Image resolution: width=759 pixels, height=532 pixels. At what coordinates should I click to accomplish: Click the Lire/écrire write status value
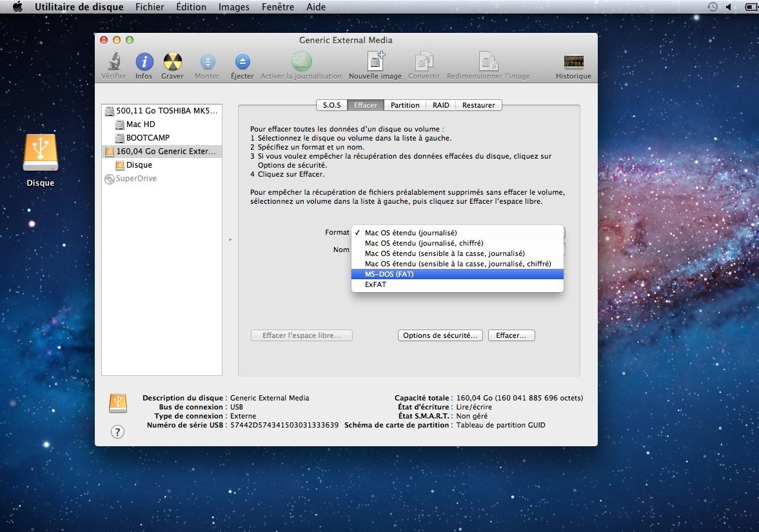pyautogui.click(x=474, y=407)
